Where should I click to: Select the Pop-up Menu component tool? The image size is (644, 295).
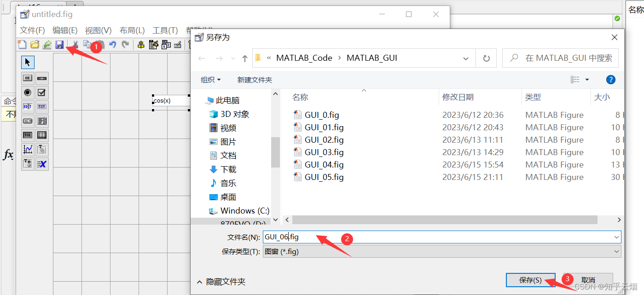[27, 121]
